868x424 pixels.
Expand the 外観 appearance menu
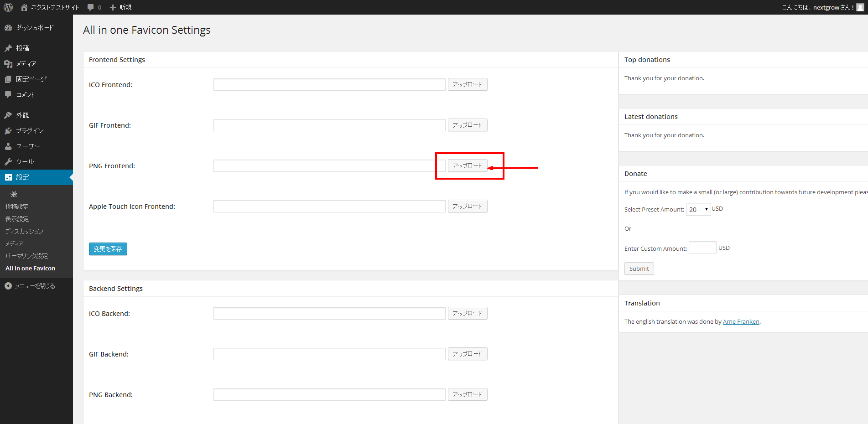[22, 115]
